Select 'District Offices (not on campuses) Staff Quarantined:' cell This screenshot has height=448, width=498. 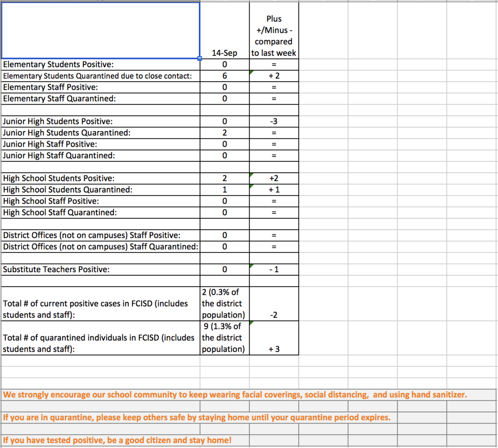(x=101, y=247)
